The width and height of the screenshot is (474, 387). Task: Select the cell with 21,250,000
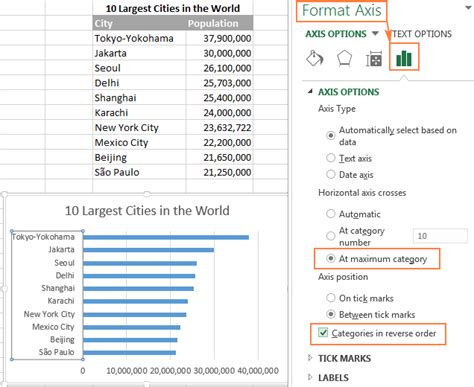pyautogui.click(x=219, y=172)
